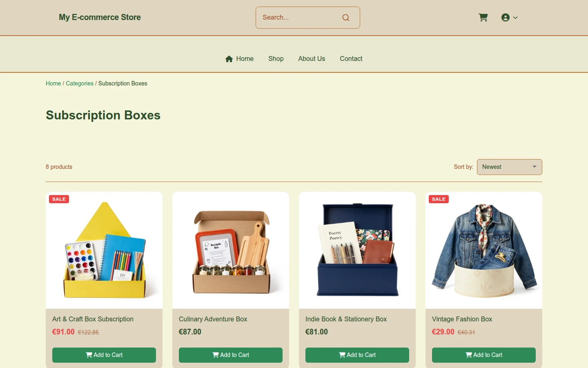Viewport: 588px width, 368px height.
Task: Open the Indie Book & Stationery Box image
Action: (357, 250)
